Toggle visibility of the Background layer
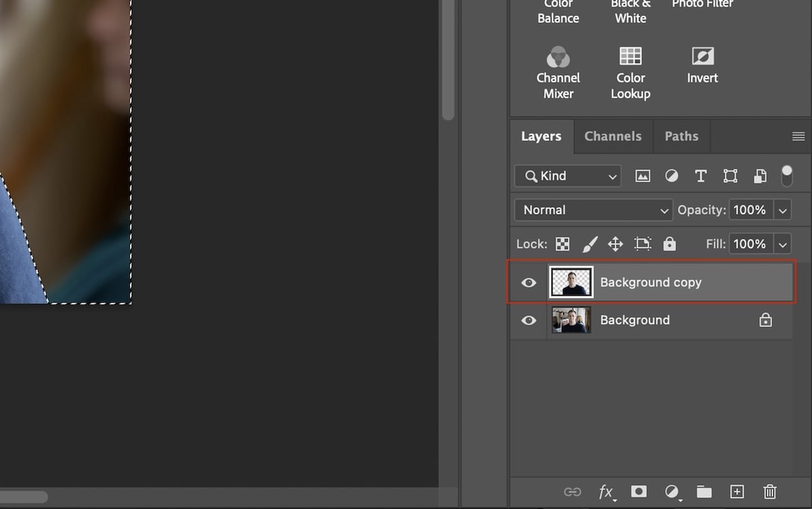The width and height of the screenshot is (812, 509). (x=529, y=320)
